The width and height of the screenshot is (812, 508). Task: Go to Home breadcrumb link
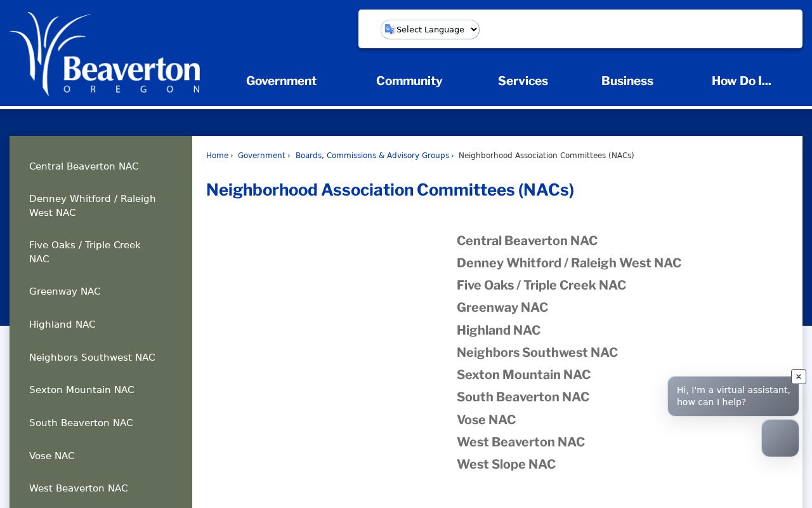(x=217, y=156)
